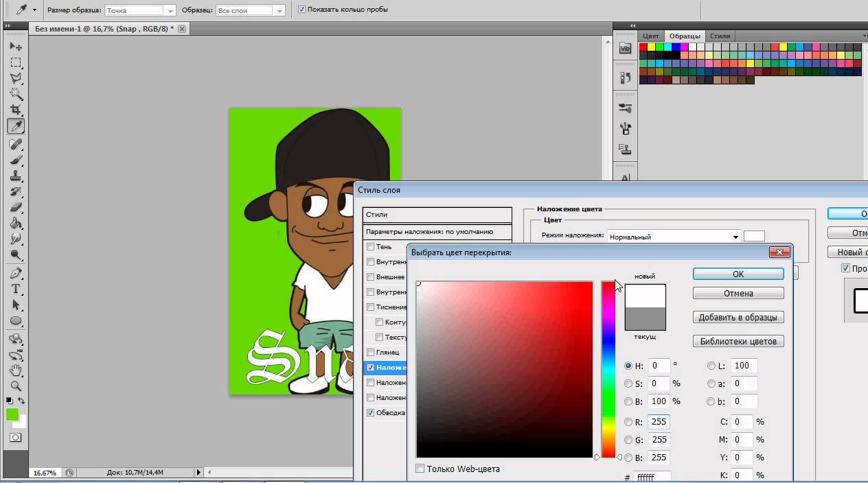Open the eyedropper tool preset picker arrow
The image size is (868, 483).
[34, 10]
